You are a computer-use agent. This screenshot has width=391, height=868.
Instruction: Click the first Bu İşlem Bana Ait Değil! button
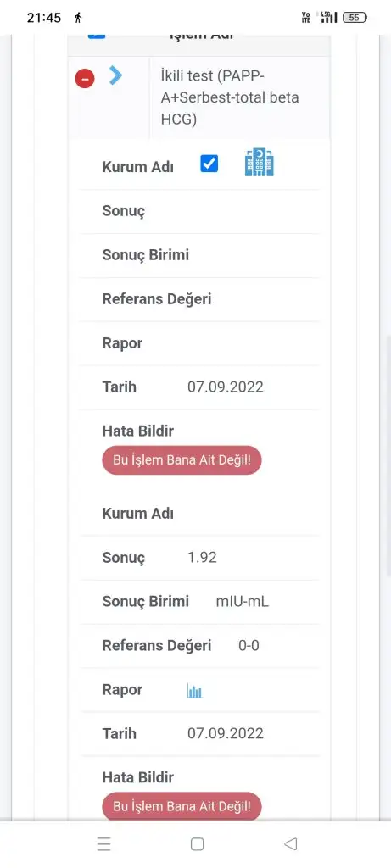(182, 460)
